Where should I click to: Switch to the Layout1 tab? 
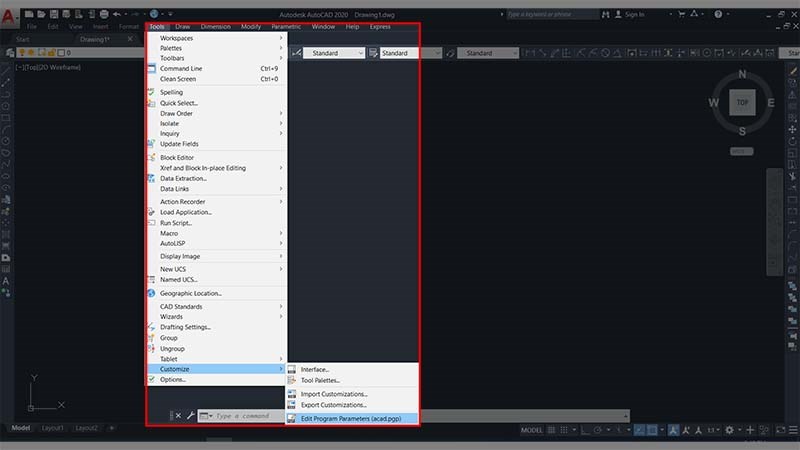53,428
